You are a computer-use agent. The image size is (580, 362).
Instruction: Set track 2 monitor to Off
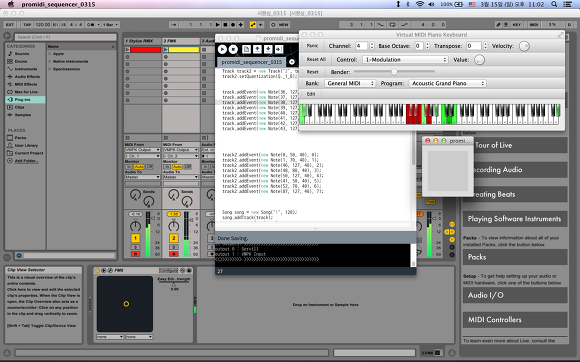tap(188, 167)
